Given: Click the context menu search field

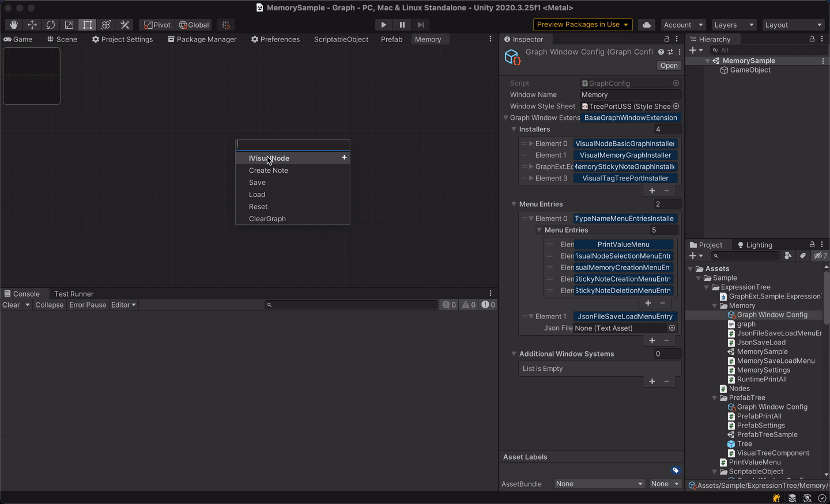Looking at the screenshot, I should coord(293,144).
